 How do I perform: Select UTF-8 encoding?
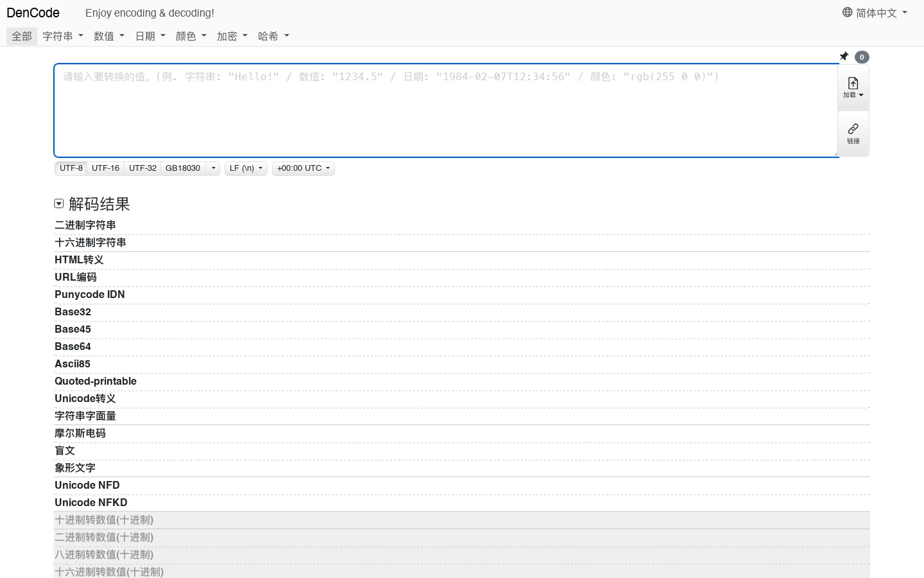tap(71, 168)
